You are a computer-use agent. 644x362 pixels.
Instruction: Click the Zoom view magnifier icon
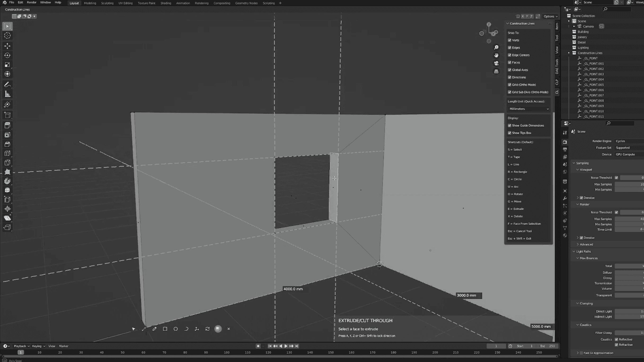point(496,47)
